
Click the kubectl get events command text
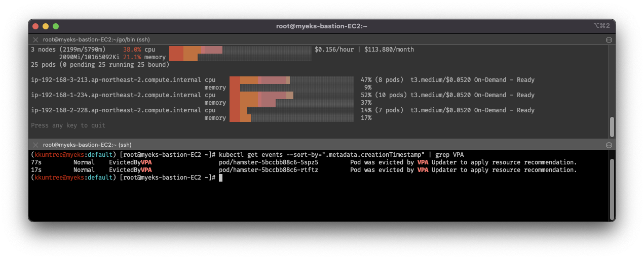point(342,155)
